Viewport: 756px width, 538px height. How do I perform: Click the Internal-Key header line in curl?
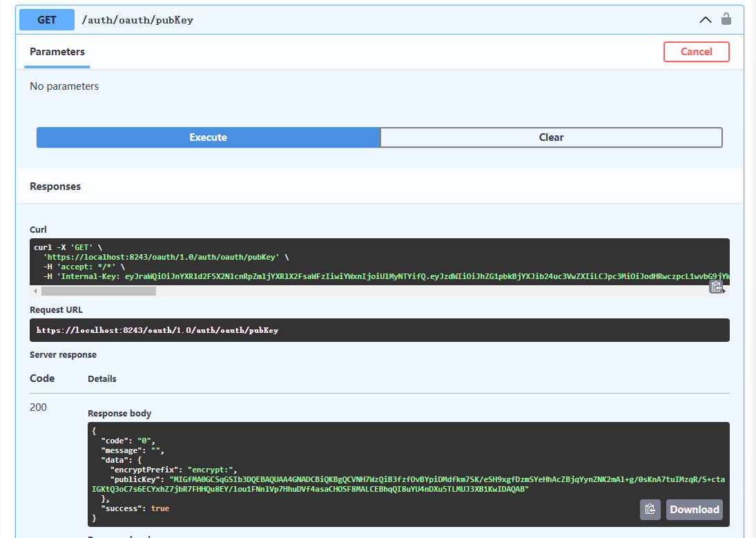coord(386,276)
